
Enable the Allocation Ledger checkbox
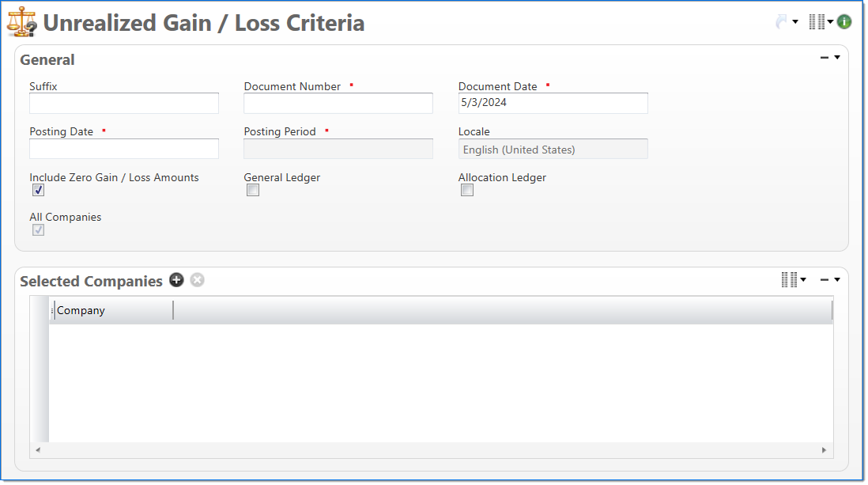pos(467,191)
